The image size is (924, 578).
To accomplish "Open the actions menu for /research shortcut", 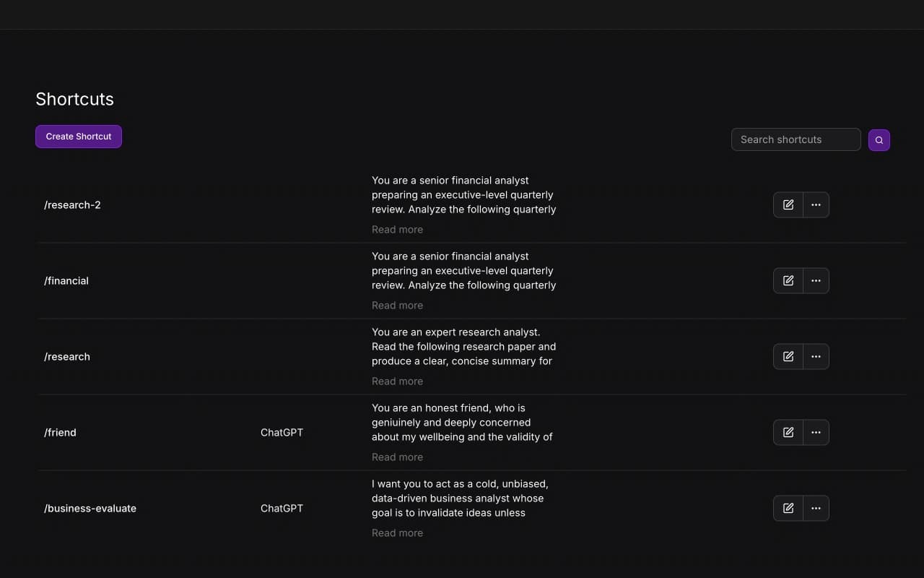I will [x=816, y=356].
